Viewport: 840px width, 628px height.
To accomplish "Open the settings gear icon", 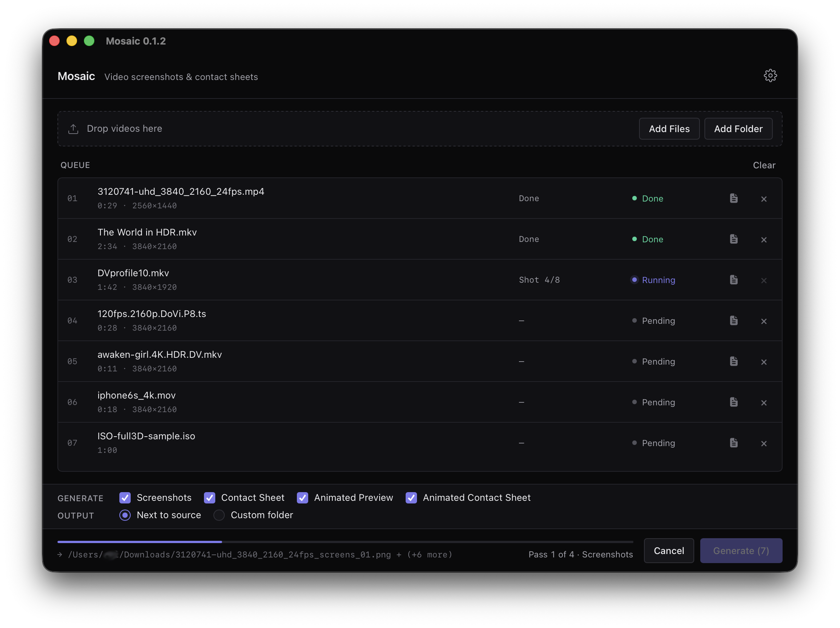I will click(x=770, y=76).
